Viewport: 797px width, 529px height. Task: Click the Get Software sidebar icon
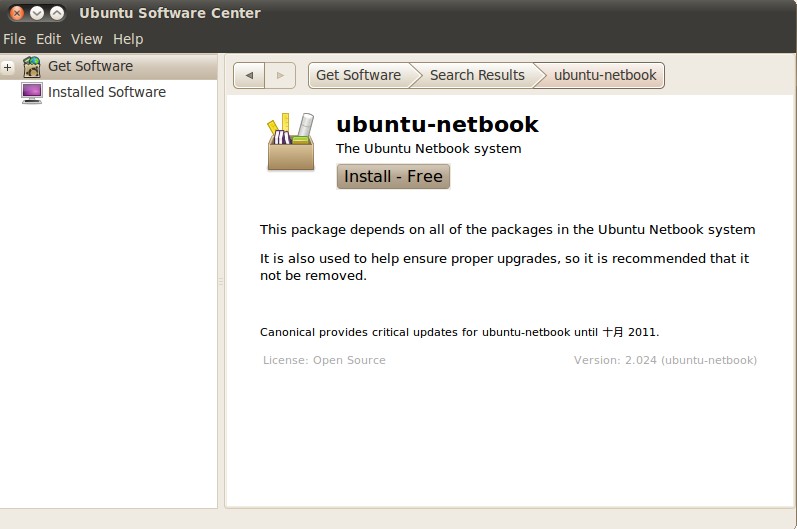(x=32, y=67)
